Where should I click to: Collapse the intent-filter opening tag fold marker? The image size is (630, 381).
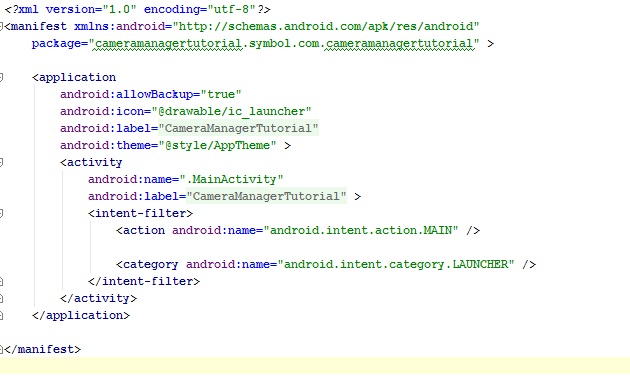coord(2,213)
